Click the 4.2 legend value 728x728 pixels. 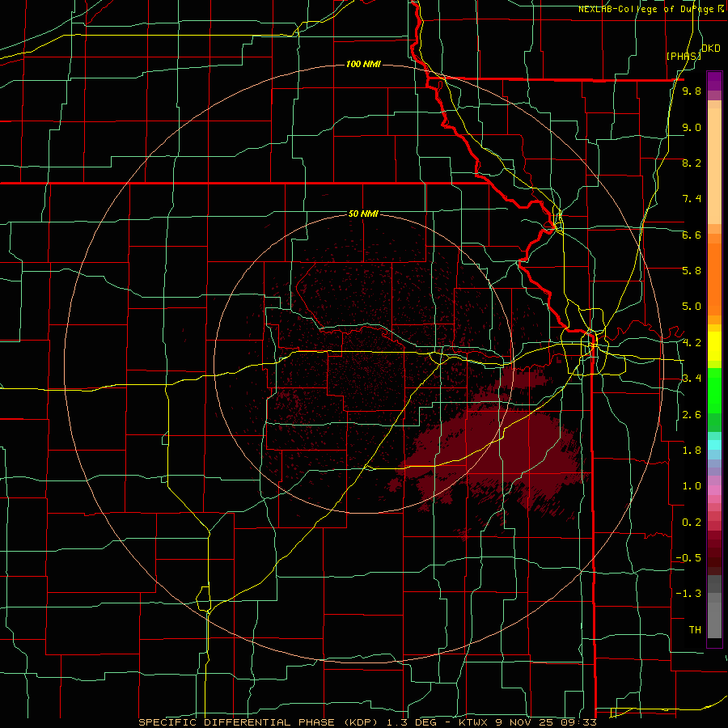[692, 343]
